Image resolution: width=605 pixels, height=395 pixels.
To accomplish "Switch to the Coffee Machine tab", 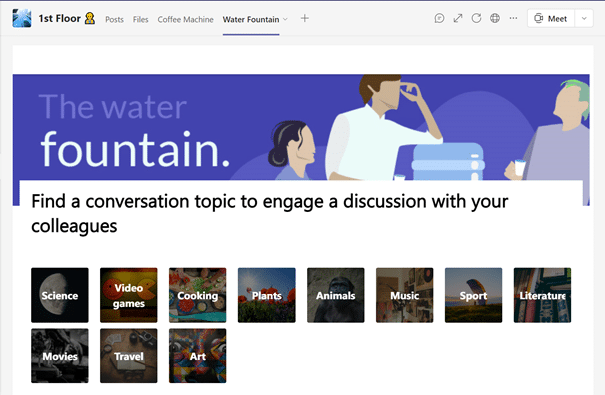I will tap(185, 19).
